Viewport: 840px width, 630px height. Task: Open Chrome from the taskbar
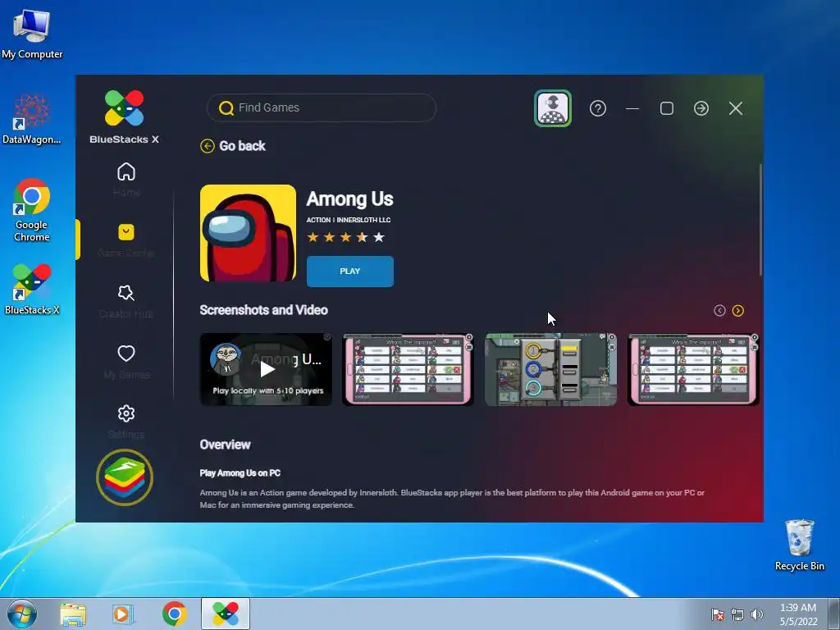coord(175,614)
